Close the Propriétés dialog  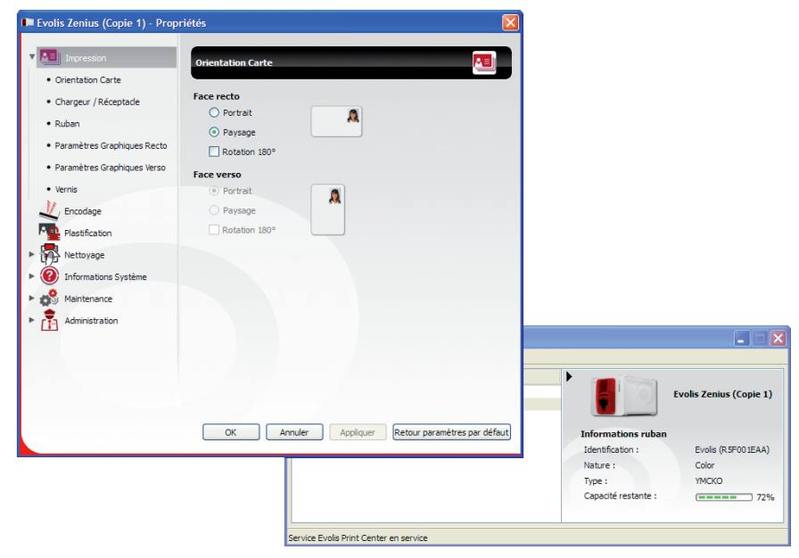[x=510, y=22]
